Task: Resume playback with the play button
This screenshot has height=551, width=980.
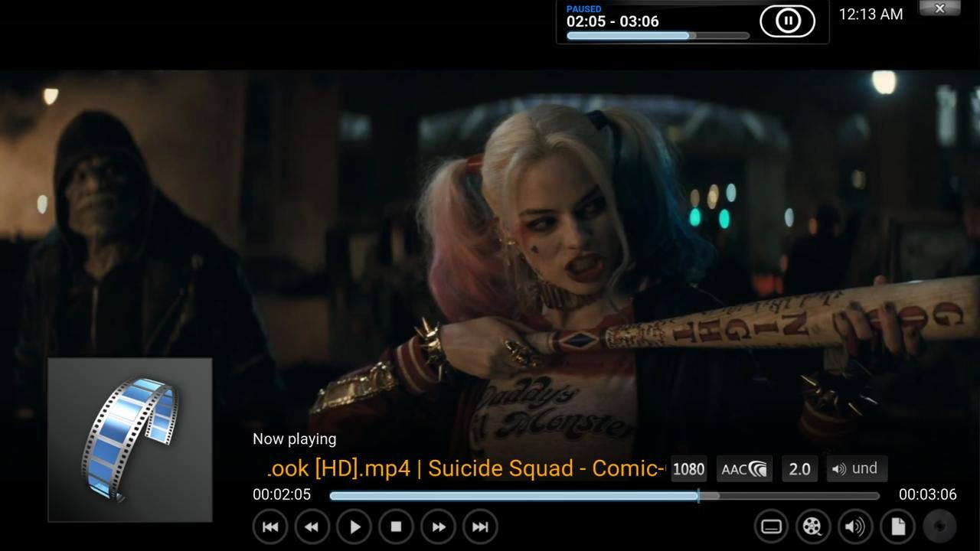Action: click(x=354, y=527)
